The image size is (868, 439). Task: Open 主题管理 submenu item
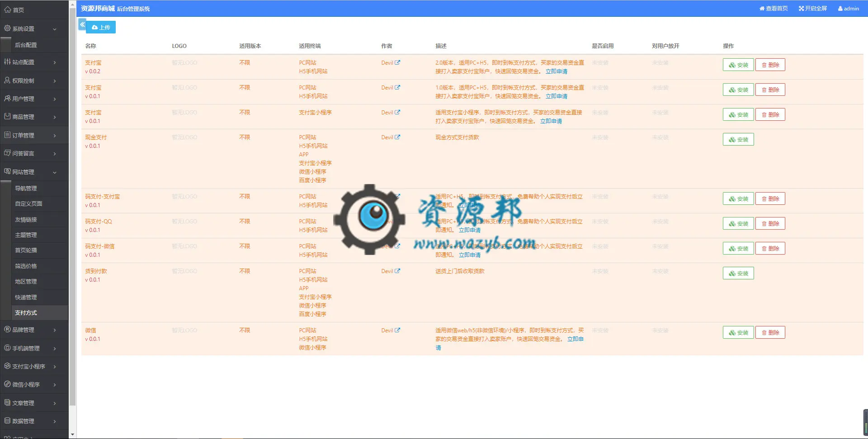click(x=40, y=235)
